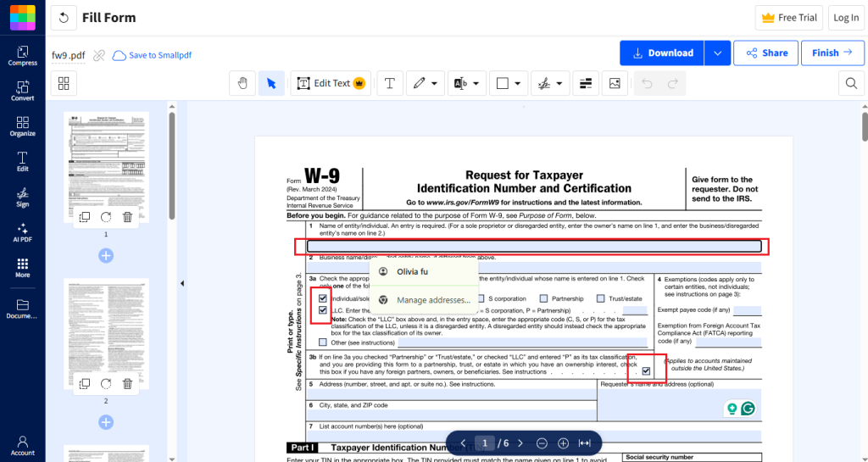Open Download options dropdown arrow

[717, 53]
